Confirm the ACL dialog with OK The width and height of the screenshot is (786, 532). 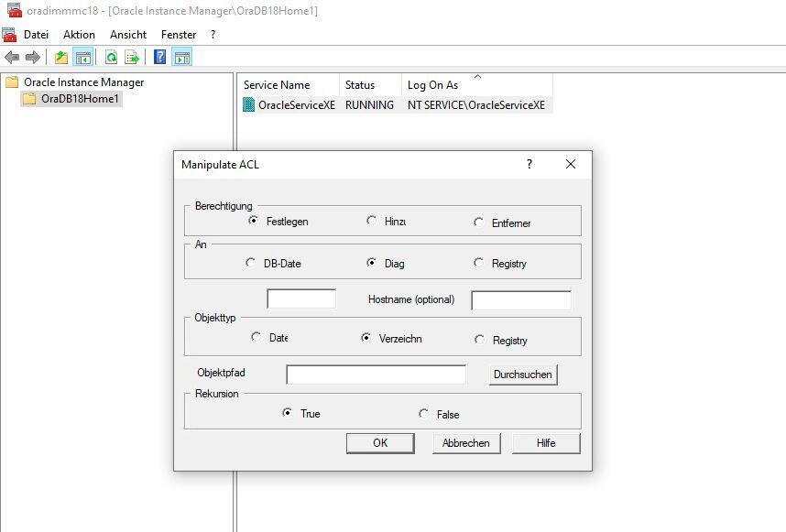379,443
